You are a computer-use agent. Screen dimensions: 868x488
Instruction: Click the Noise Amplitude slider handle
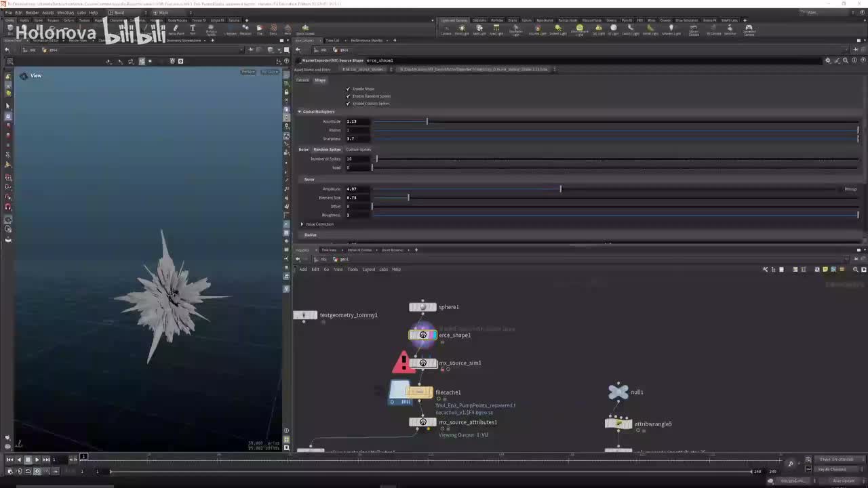tap(561, 189)
